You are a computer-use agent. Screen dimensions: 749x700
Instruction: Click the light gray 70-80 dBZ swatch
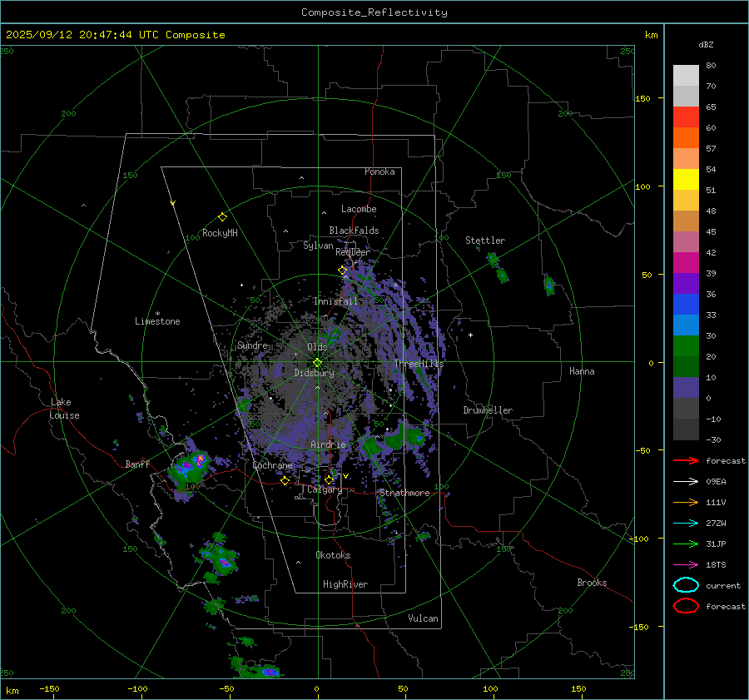(686, 76)
